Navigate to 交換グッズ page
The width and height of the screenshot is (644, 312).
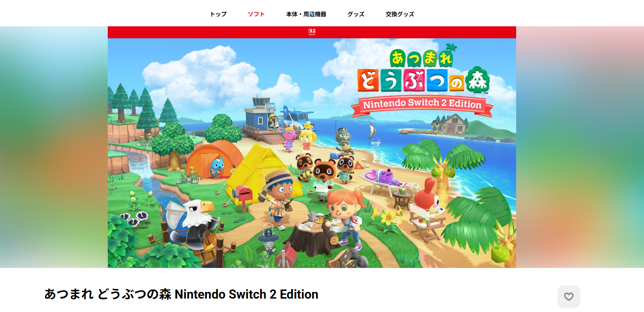click(x=400, y=14)
